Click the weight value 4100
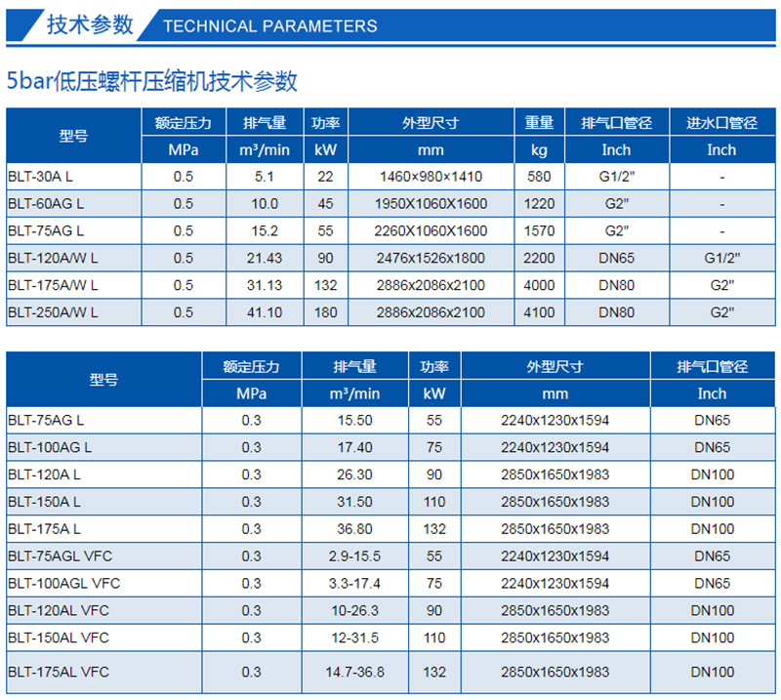 coord(539,312)
